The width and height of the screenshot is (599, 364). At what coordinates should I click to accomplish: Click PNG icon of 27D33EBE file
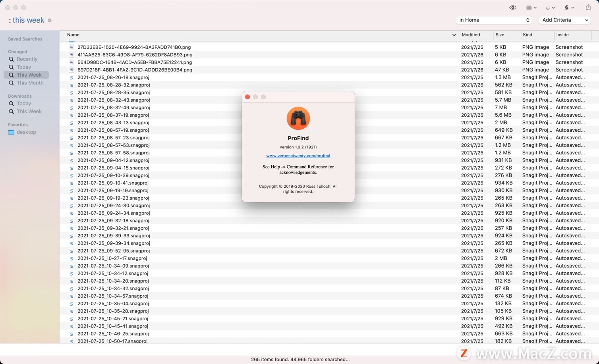(x=71, y=47)
